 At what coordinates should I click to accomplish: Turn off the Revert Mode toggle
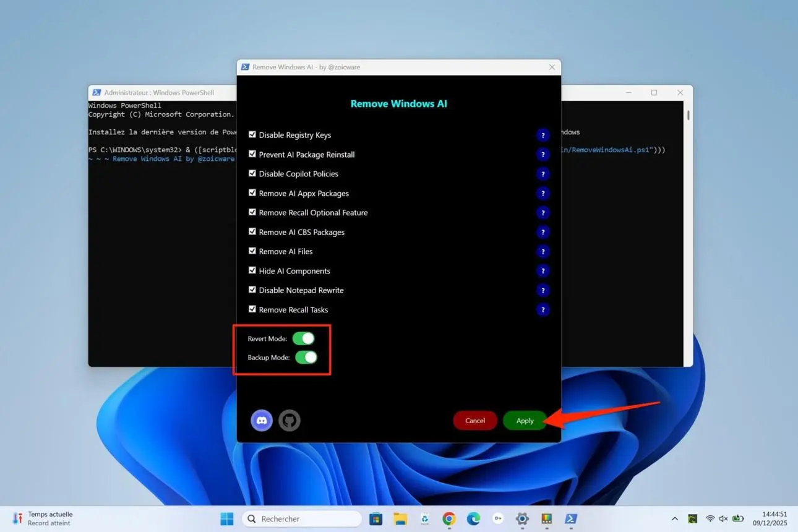coord(304,338)
